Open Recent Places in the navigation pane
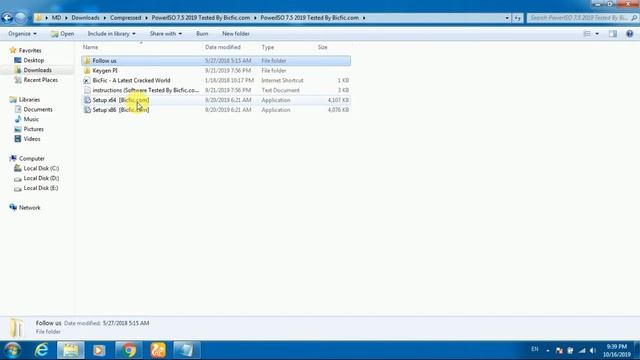This screenshot has height=360, width=640. tap(40, 80)
